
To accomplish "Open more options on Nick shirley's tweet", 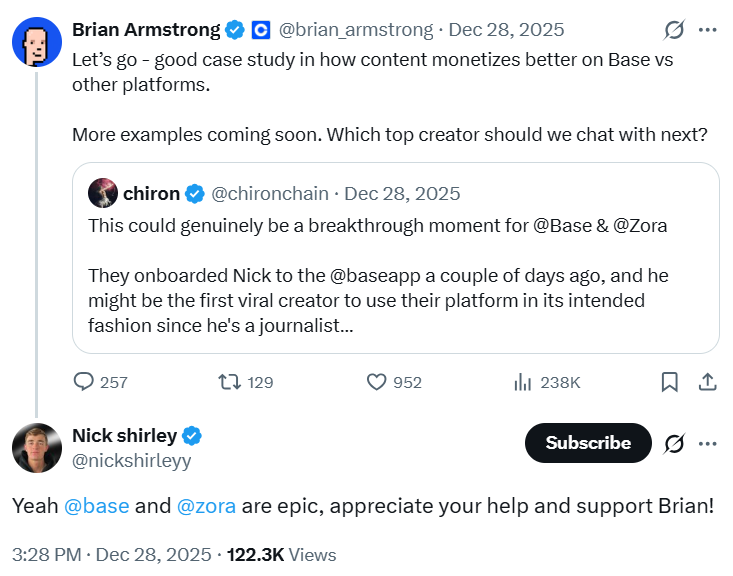I will pyautogui.click(x=707, y=443).
